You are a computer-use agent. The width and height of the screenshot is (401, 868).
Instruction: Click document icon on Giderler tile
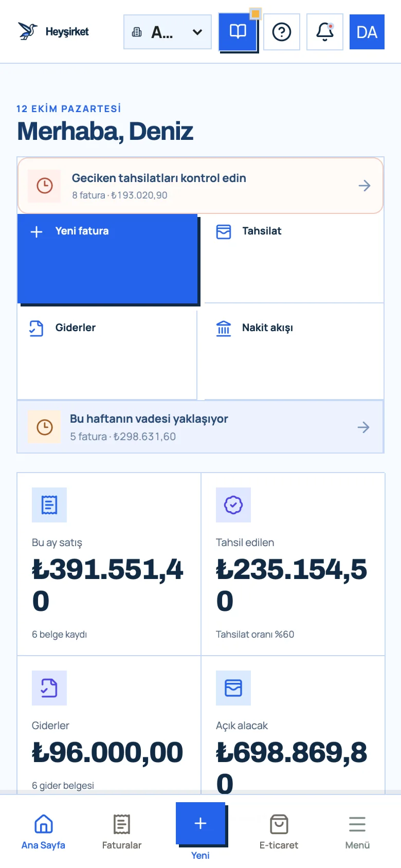(37, 328)
